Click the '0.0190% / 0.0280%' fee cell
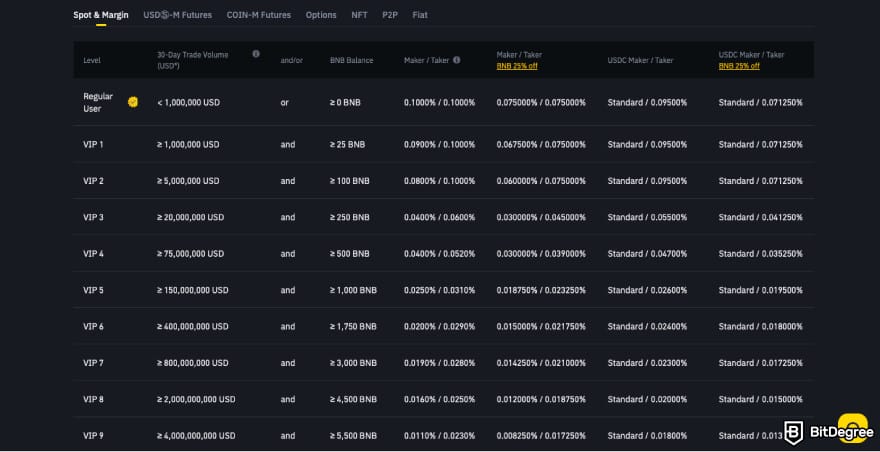Viewport: 880px width, 452px height. coord(439,363)
